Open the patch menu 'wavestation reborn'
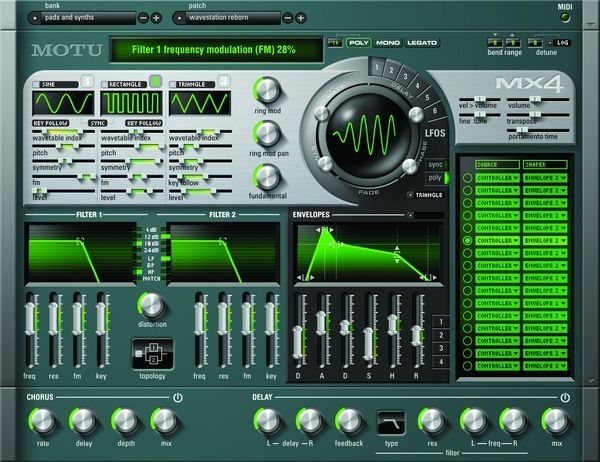Screen dimensions: 600x462 (x=227, y=18)
